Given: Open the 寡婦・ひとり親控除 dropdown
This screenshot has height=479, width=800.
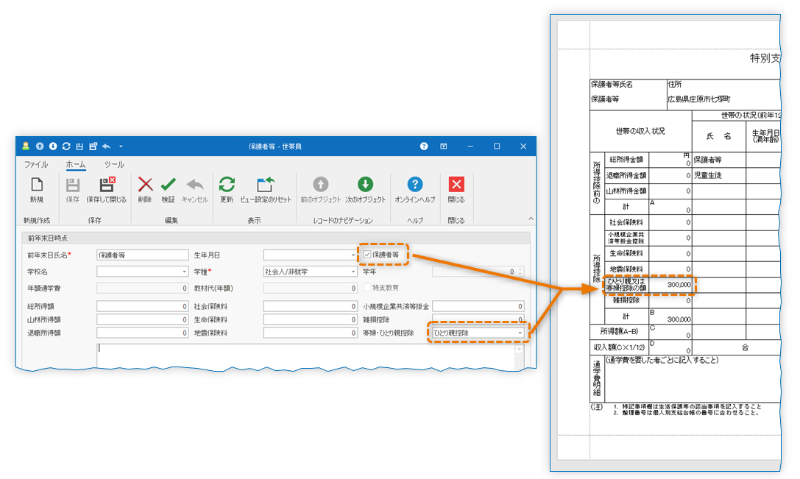Looking at the screenshot, I should (x=519, y=333).
